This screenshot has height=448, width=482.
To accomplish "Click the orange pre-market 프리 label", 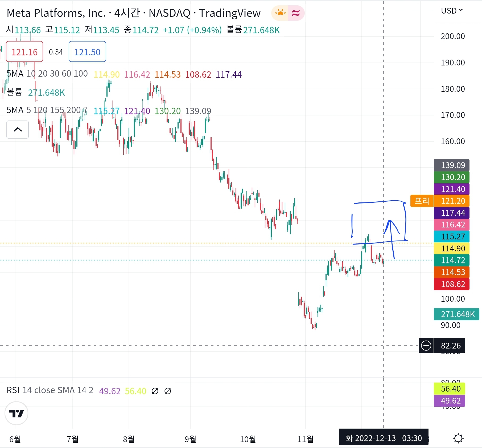I will (422, 201).
